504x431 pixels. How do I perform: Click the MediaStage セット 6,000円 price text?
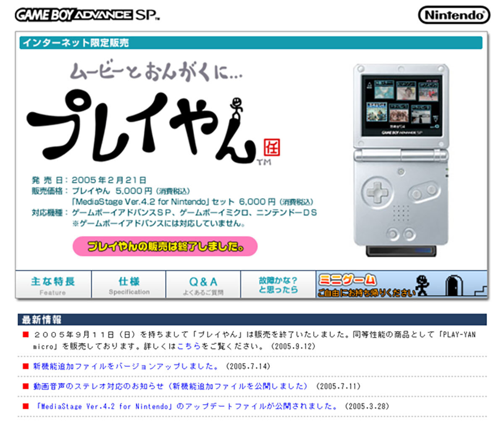tap(192, 202)
